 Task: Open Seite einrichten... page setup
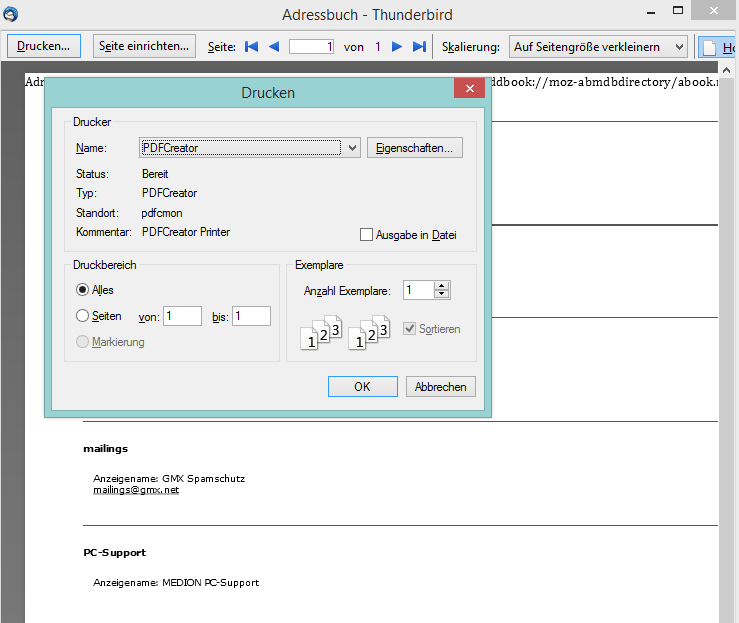point(144,46)
